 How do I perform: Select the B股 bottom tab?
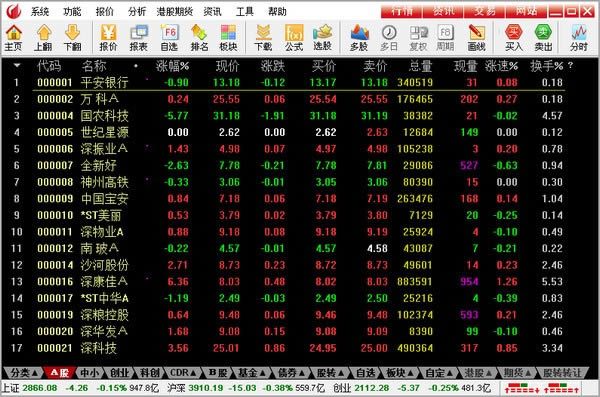pyautogui.click(x=217, y=372)
